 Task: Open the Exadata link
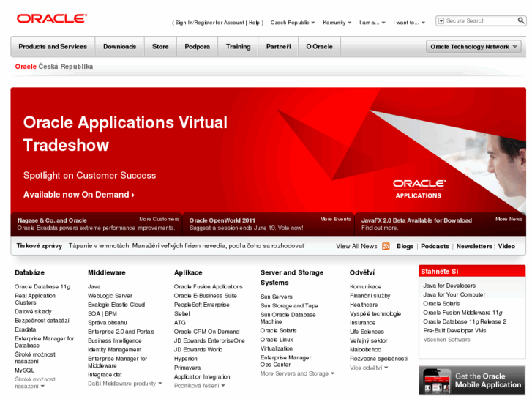pyautogui.click(x=26, y=329)
